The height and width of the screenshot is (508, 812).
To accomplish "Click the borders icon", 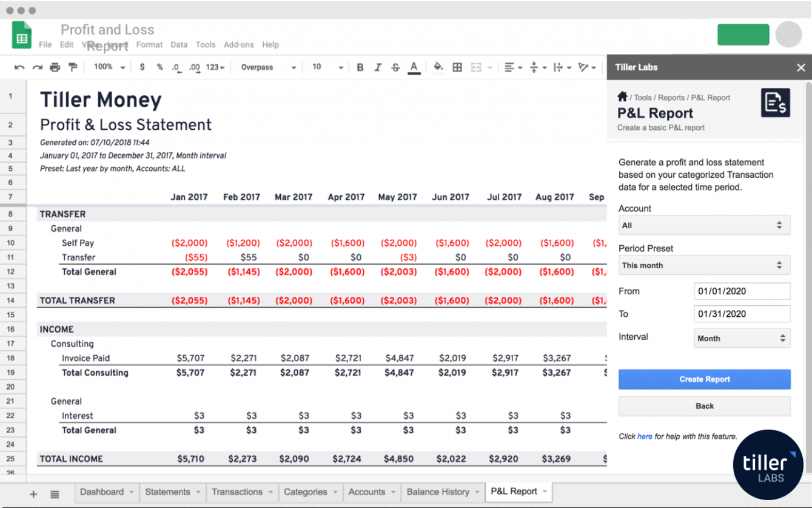I will pyautogui.click(x=457, y=67).
